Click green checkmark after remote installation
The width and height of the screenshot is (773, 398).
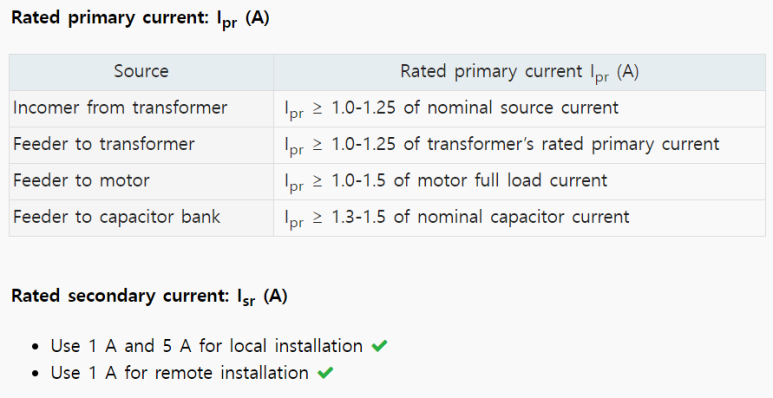[x=325, y=373]
